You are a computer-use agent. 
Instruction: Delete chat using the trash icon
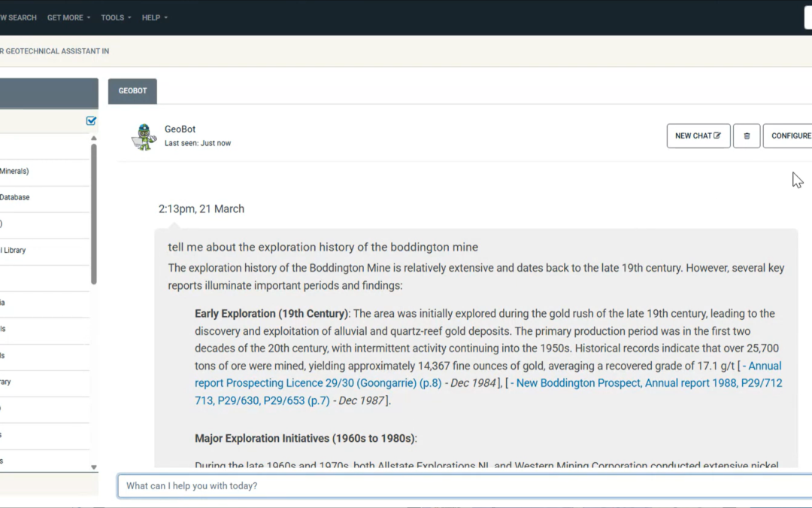[x=747, y=136]
